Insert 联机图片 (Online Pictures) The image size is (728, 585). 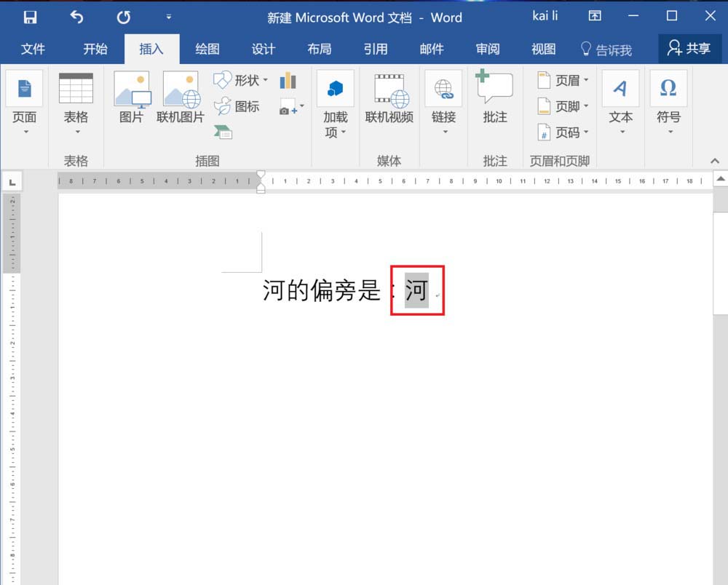[x=181, y=97]
